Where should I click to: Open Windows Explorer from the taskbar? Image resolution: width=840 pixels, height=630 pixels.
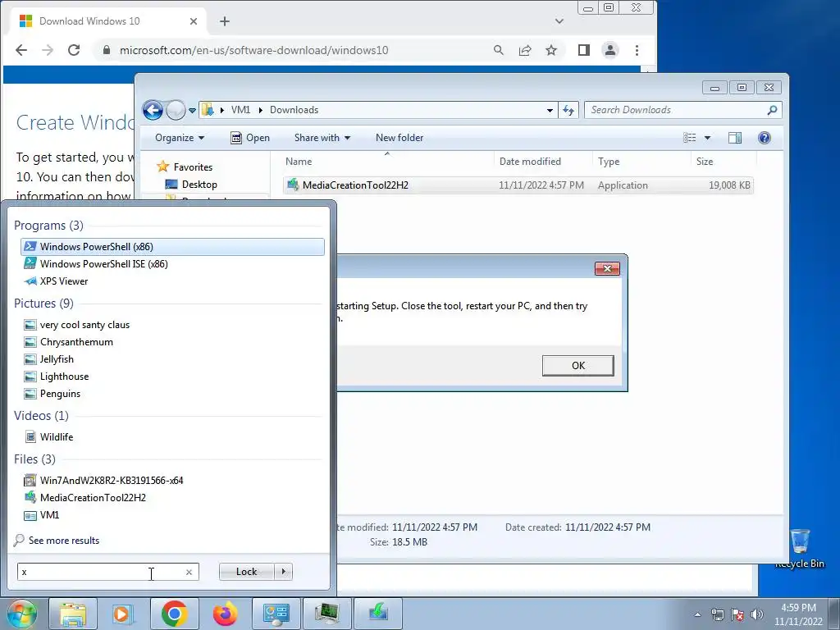pyautogui.click(x=73, y=614)
